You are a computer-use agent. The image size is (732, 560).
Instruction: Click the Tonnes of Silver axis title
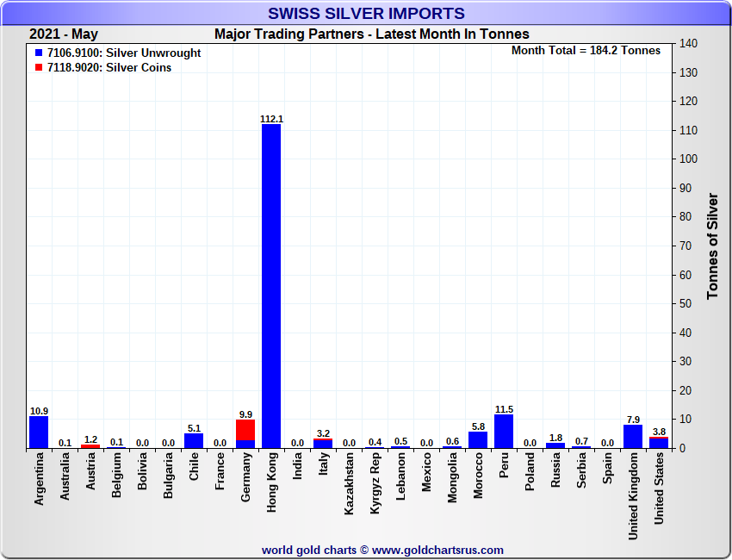point(712,246)
